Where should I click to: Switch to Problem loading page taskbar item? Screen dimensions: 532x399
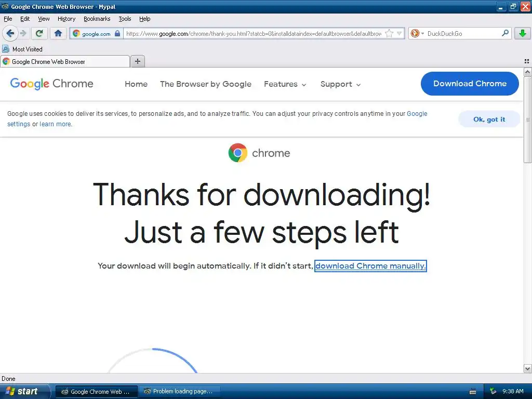[x=179, y=392]
